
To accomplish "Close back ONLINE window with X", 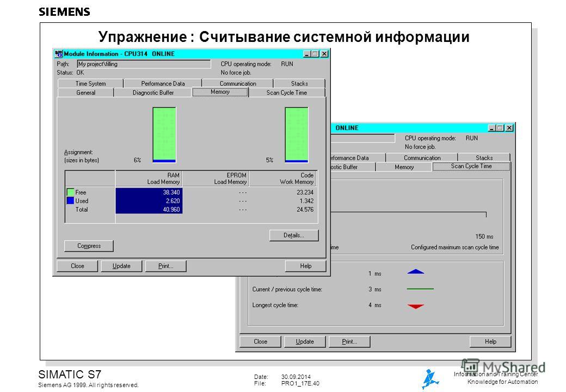I will tap(509, 128).
